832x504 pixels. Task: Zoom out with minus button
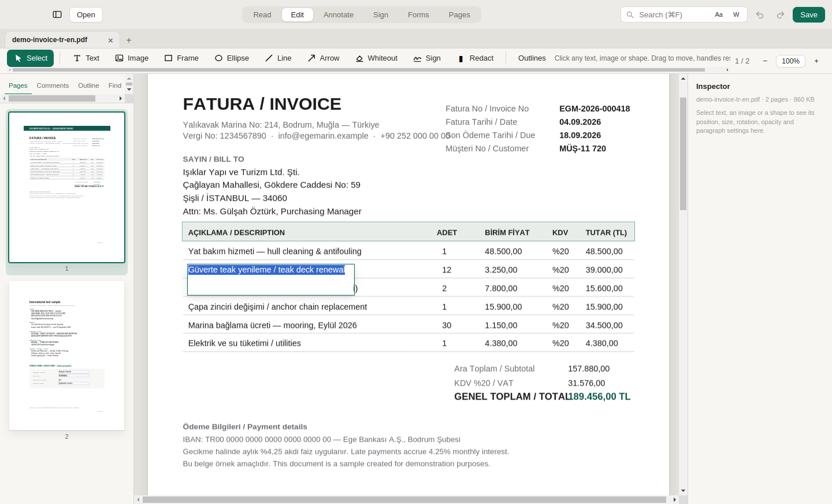coord(765,61)
